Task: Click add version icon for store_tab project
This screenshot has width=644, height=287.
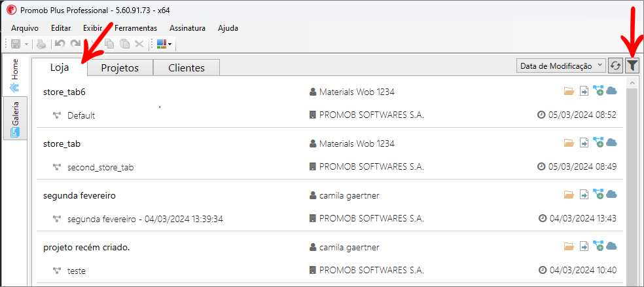Action: pyautogui.click(x=598, y=143)
